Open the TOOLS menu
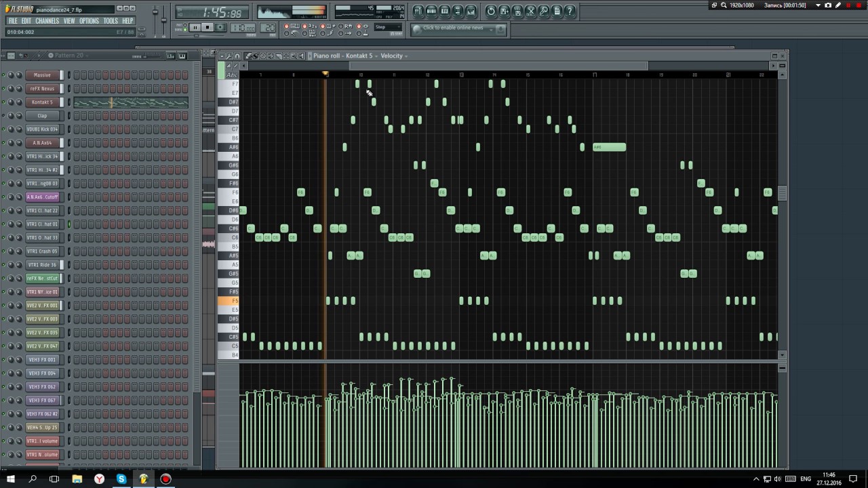Image resolution: width=868 pixels, height=488 pixels. click(111, 21)
